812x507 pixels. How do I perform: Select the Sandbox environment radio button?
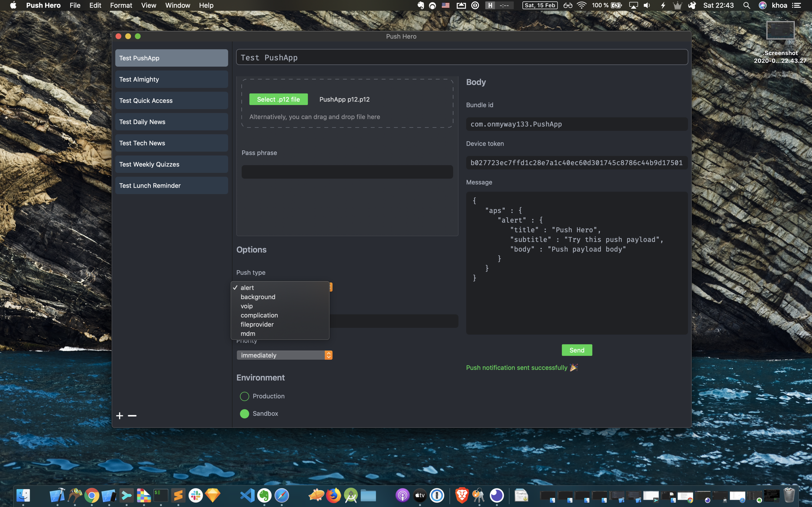coord(245,414)
